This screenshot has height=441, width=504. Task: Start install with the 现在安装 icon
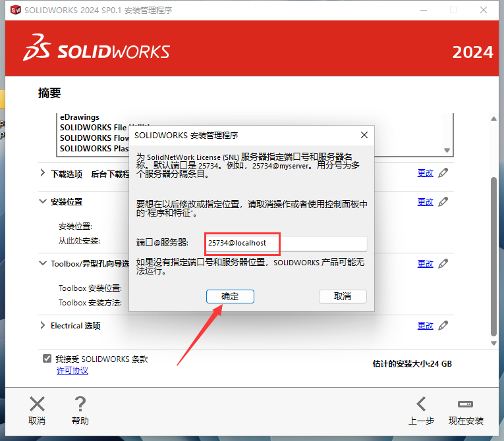click(466, 404)
